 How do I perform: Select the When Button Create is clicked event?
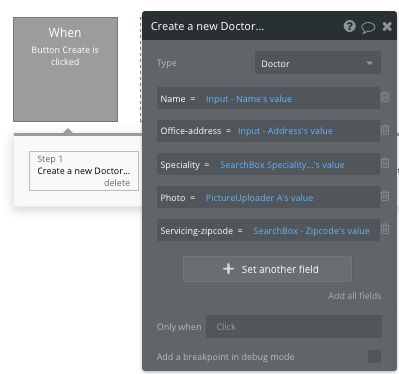(65, 69)
